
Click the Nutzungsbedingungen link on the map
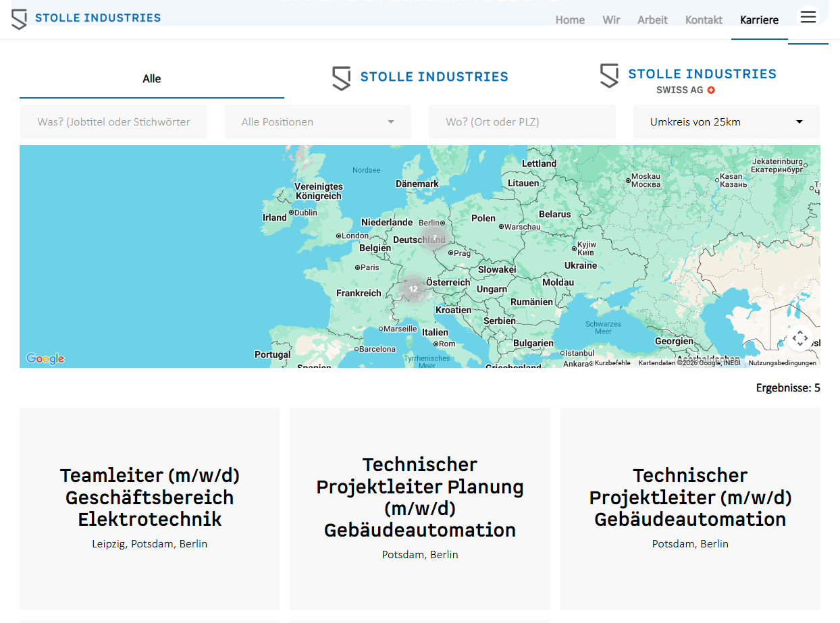782,363
